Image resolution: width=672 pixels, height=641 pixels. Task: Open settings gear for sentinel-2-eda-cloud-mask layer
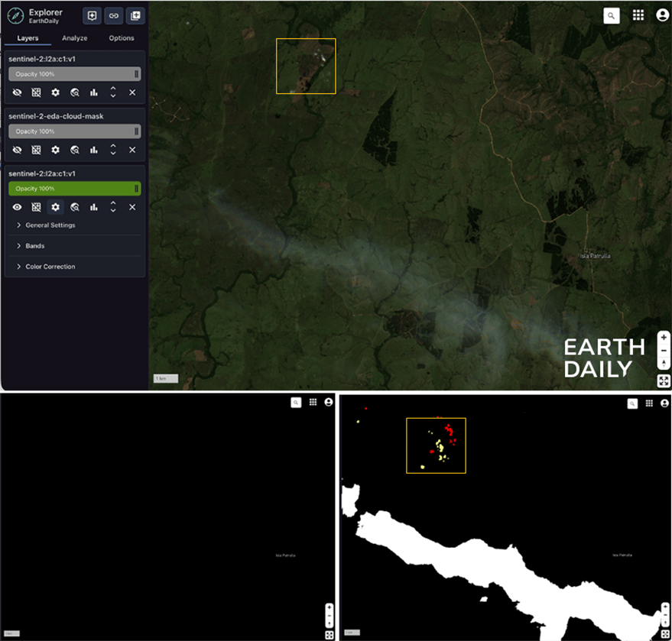click(x=55, y=150)
